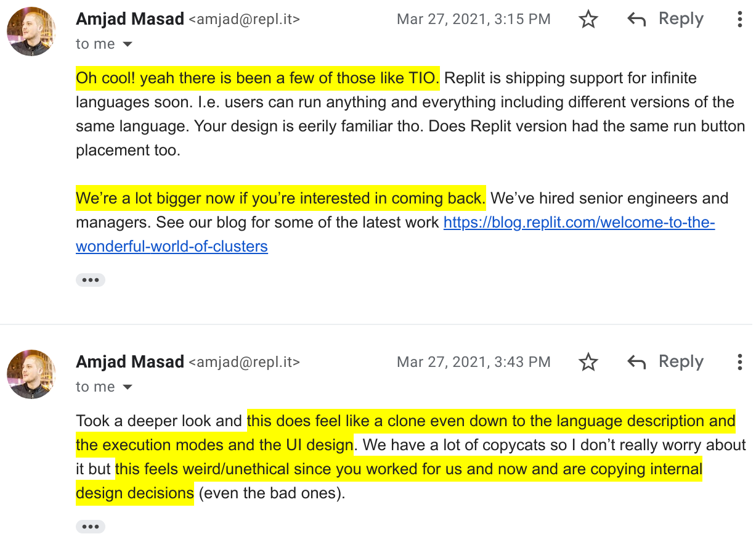
Task: Open More options for 3:43 PM email
Action: coord(739,362)
